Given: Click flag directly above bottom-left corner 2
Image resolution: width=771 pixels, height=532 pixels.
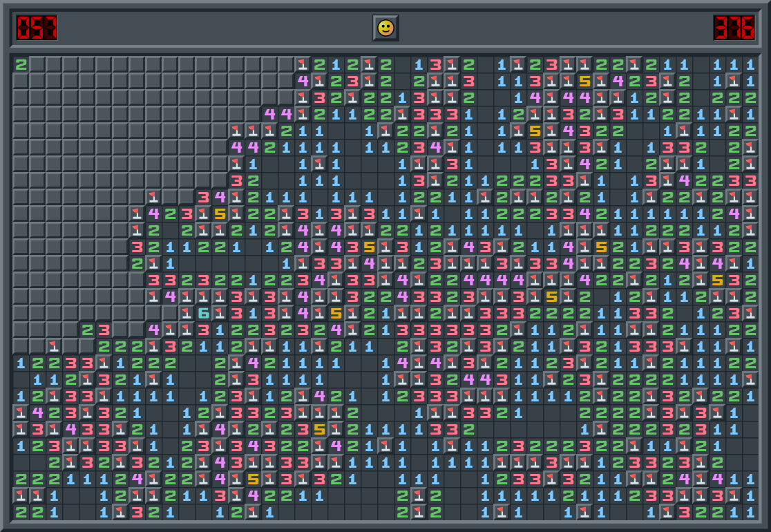Looking at the screenshot, I should pyautogui.click(x=21, y=495).
